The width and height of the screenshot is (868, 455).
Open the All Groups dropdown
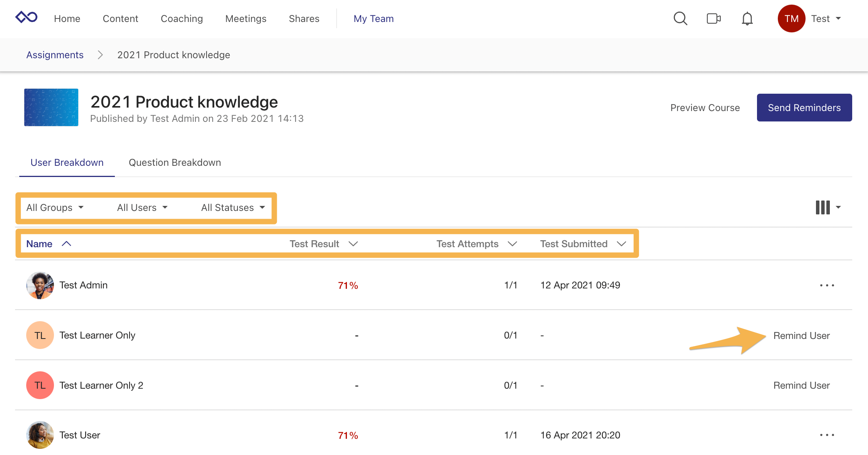tap(54, 207)
